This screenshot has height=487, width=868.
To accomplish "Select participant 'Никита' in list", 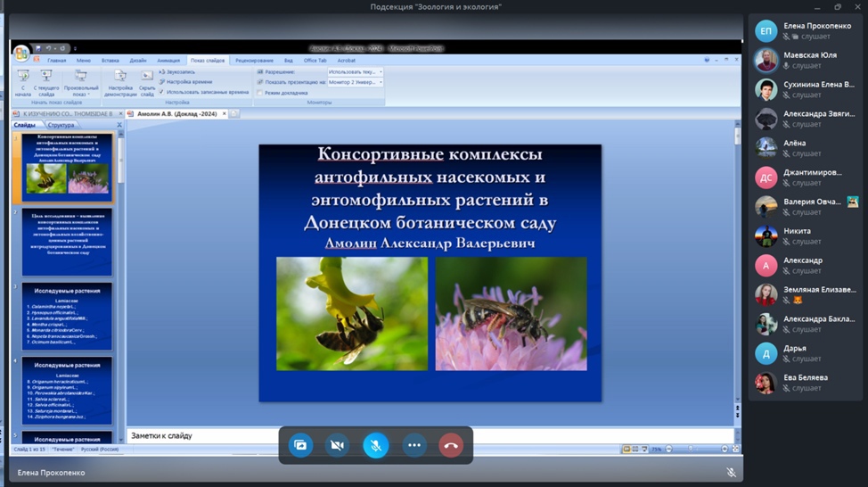I will tap(805, 236).
